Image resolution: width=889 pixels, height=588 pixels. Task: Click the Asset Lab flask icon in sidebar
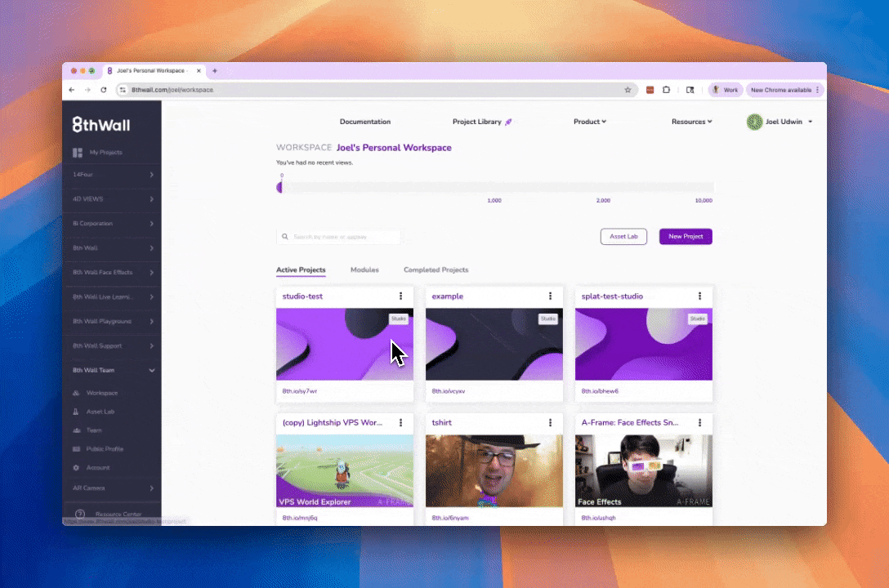pyautogui.click(x=77, y=412)
